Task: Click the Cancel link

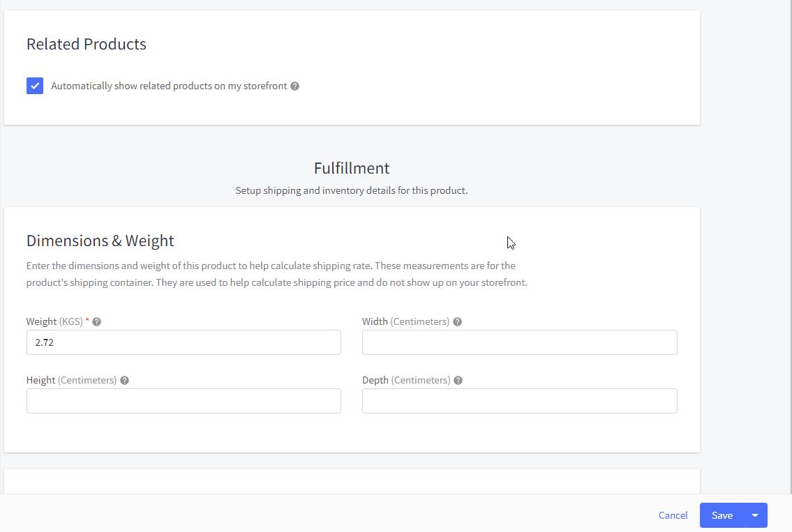Action: pos(673,515)
